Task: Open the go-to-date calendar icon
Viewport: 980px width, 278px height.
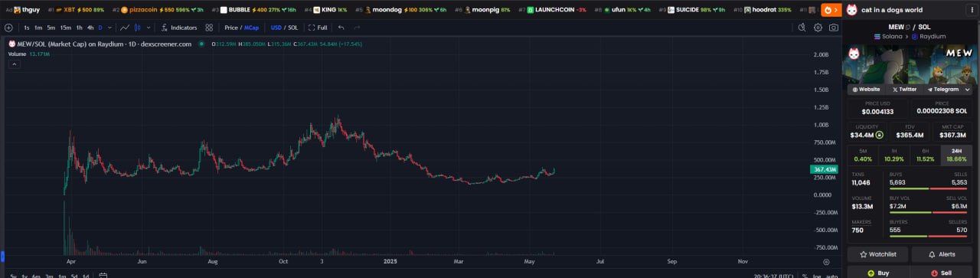Action: click(x=103, y=275)
